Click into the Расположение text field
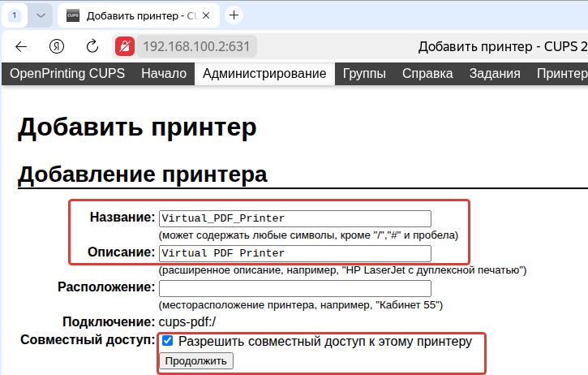Image resolution: width=588 pixels, height=375 pixels. click(x=295, y=289)
